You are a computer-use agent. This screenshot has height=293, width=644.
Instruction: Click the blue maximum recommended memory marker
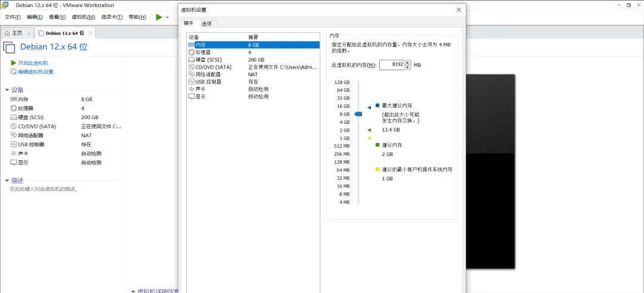pyautogui.click(x=369, y=107)
